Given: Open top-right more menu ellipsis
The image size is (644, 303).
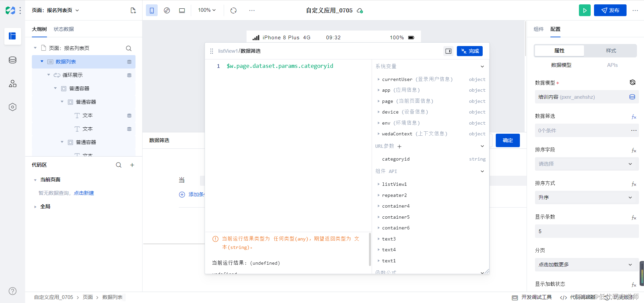Looking at the screenshot, I should pos(635,10).
